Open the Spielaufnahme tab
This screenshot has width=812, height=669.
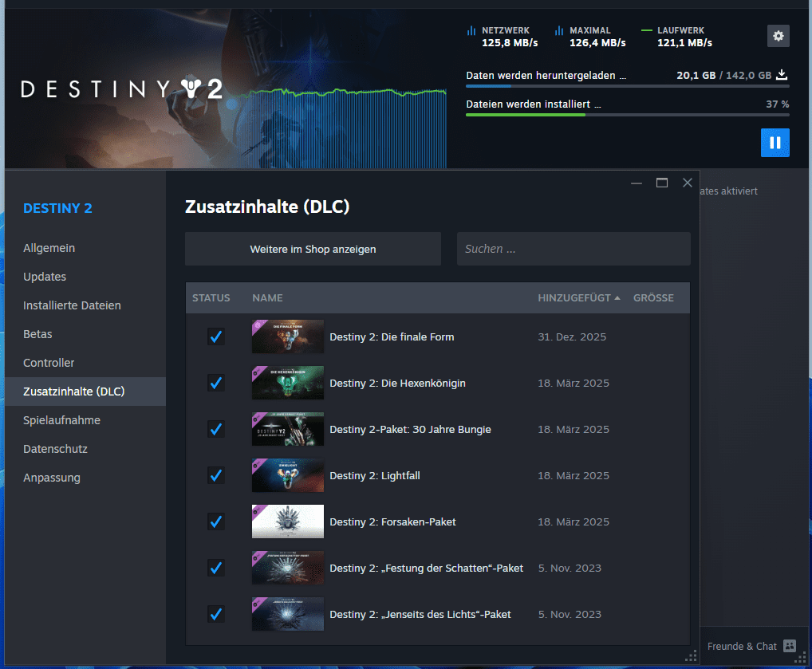click(x=85, y=420)
